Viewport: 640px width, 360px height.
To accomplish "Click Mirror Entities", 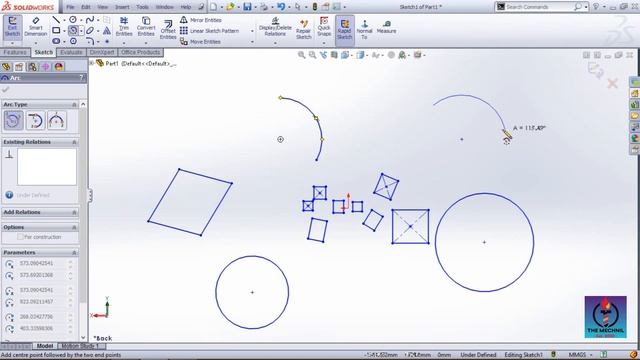I will click(201, 20).
